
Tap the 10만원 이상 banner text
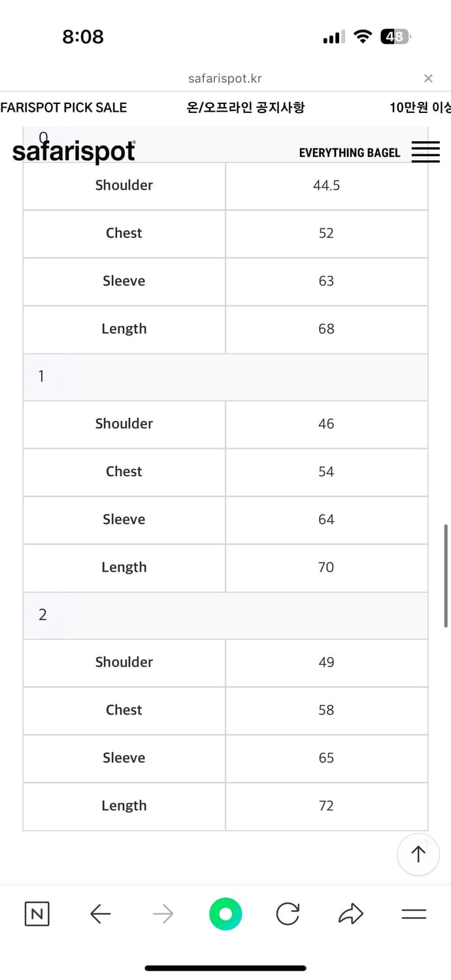pyautogui.click(x=420, y=108)
